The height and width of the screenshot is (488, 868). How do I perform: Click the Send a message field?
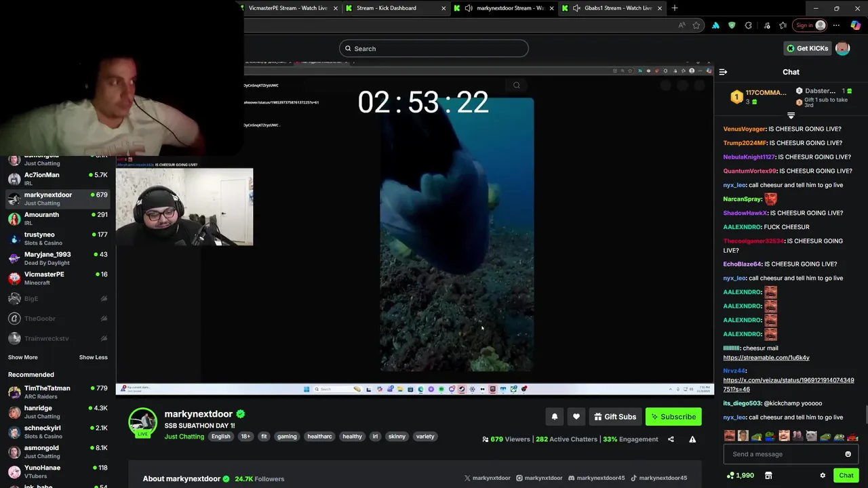tap(791, 454)
